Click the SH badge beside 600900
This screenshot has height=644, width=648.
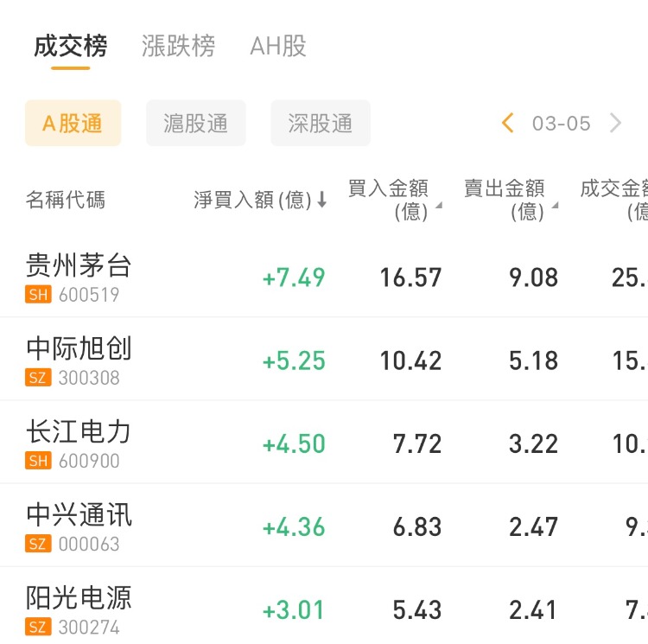click(x=39, y=462)
